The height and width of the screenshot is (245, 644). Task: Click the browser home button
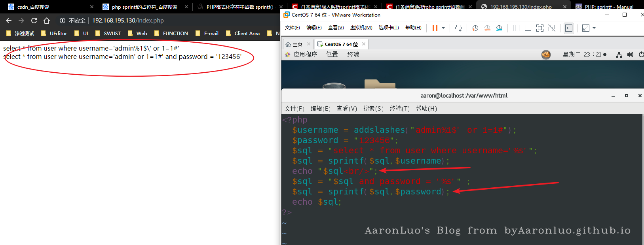tap(47, 21)
